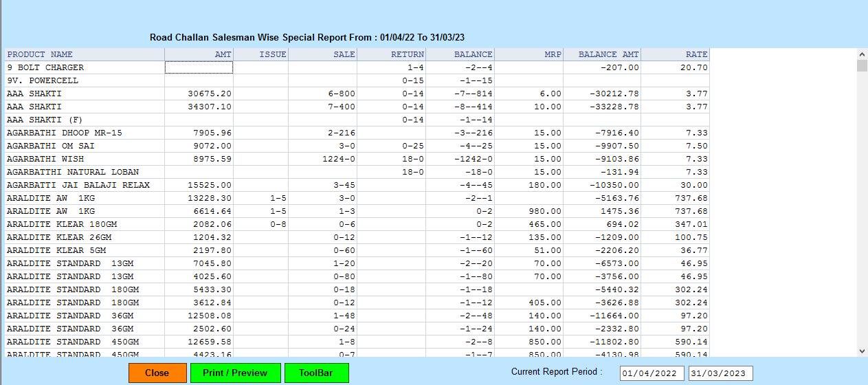Click the report end date field

coord(721,373)
